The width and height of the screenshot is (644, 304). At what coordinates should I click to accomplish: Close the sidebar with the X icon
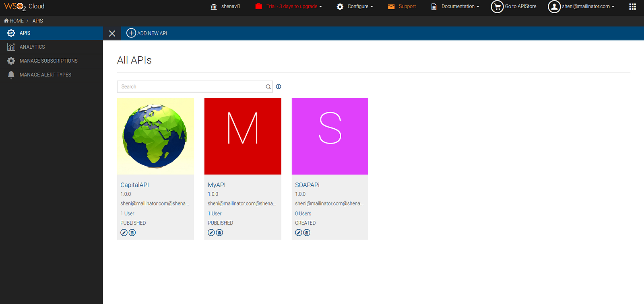pos(112,33)
